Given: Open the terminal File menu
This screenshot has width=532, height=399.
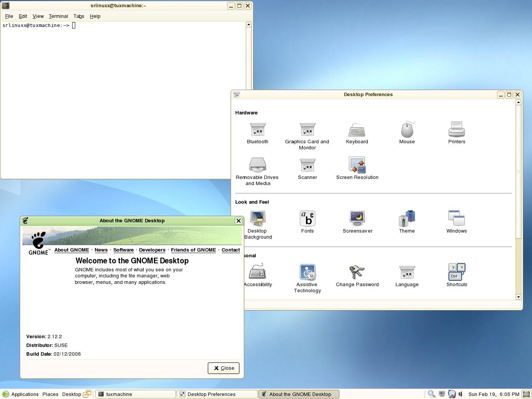Looking at the screenshot, I should click(9, 16).
